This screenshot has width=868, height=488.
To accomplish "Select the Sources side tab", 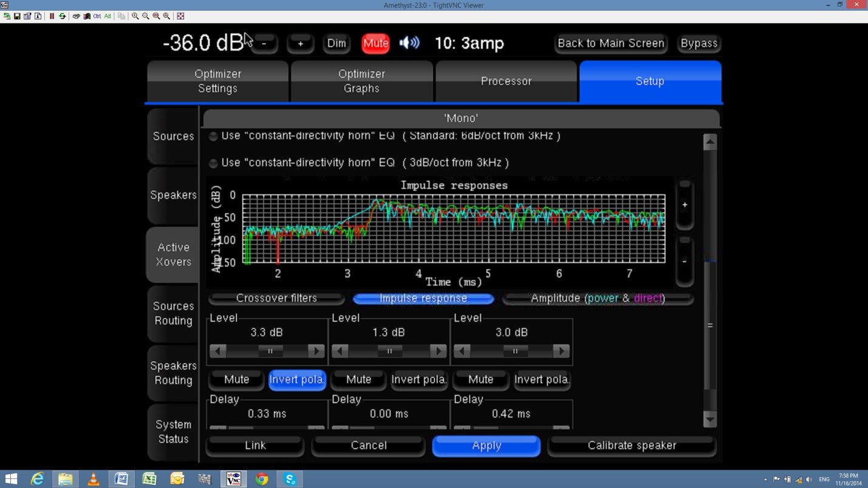I will [x=173, y=136].
